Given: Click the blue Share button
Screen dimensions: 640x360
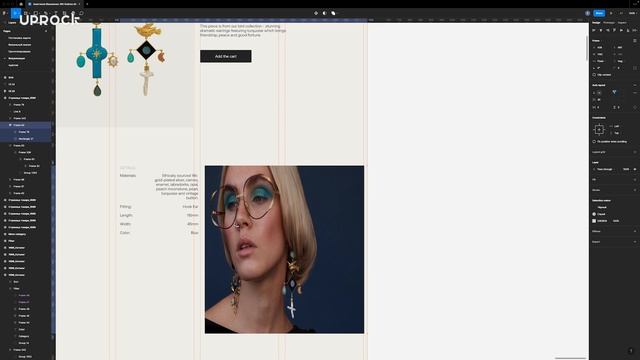Looking at the screenshot, I should (599, 13).
